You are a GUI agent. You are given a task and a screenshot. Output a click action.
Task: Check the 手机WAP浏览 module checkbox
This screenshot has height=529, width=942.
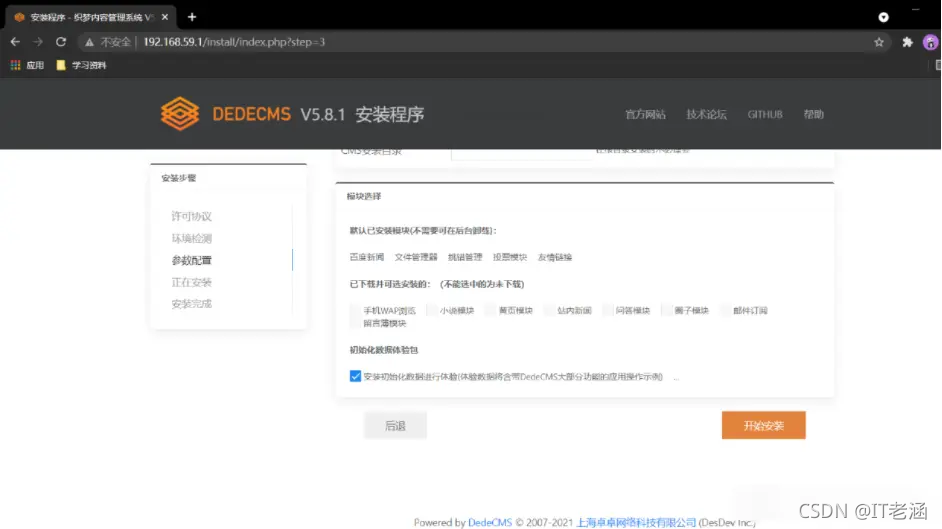[356, 310]
